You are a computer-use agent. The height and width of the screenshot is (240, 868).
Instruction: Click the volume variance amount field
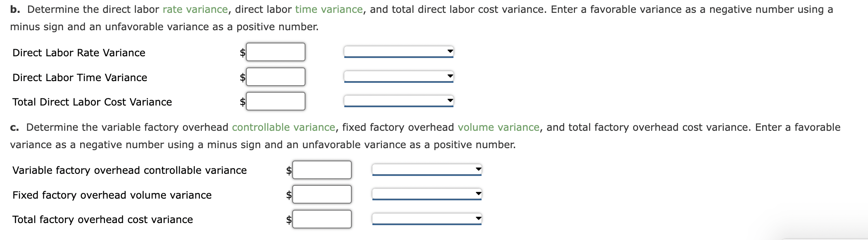pos(322,194)
